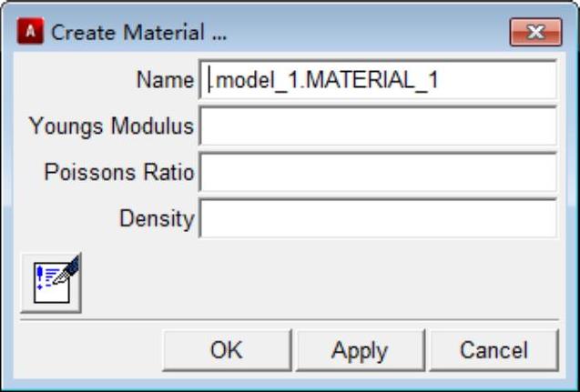Image resolution: width=580 pixels, height=392 pixels.
Task: Click the Poissons Ratio label
Action: click(x=118, y=173)
